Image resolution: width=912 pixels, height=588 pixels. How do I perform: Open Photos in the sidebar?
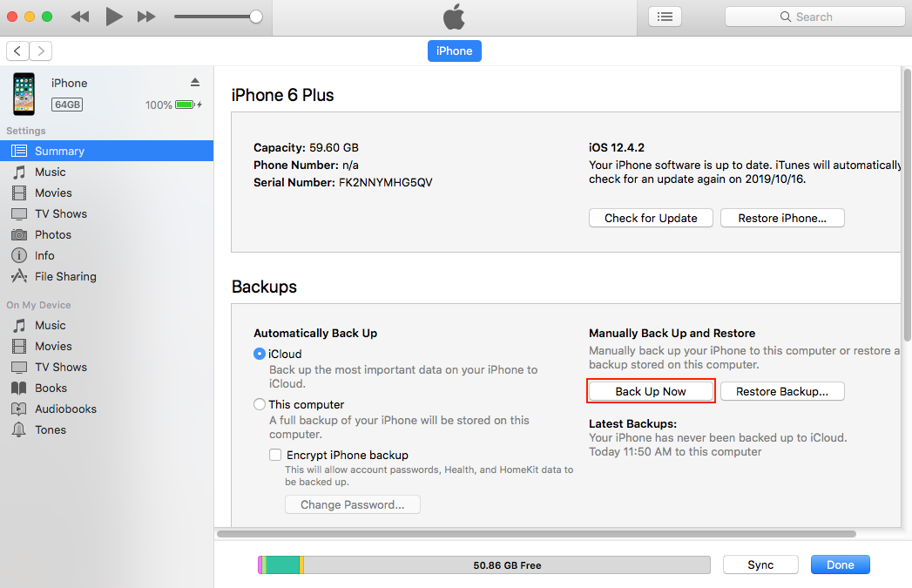106,235
